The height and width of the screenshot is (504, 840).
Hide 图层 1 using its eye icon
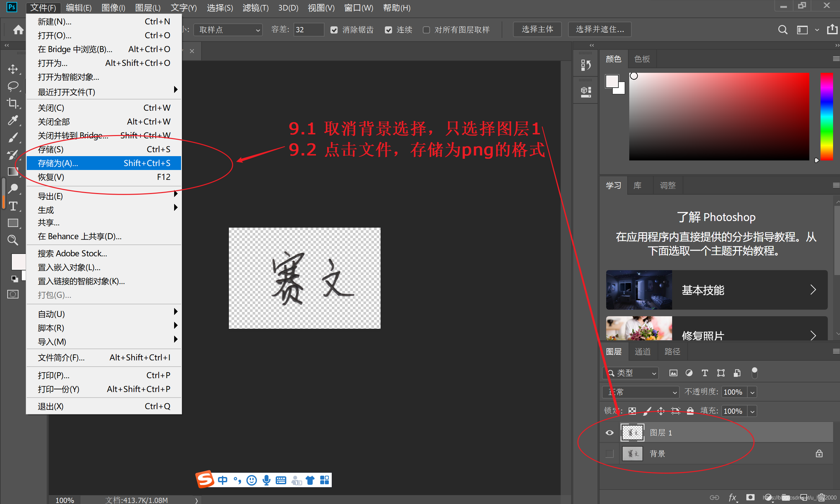click(609, 433)
